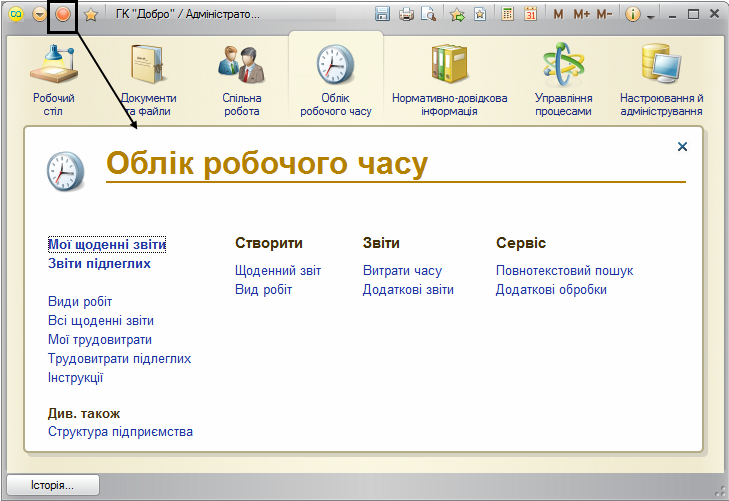Open the Робочий стіл section

(x=53, y=80)
